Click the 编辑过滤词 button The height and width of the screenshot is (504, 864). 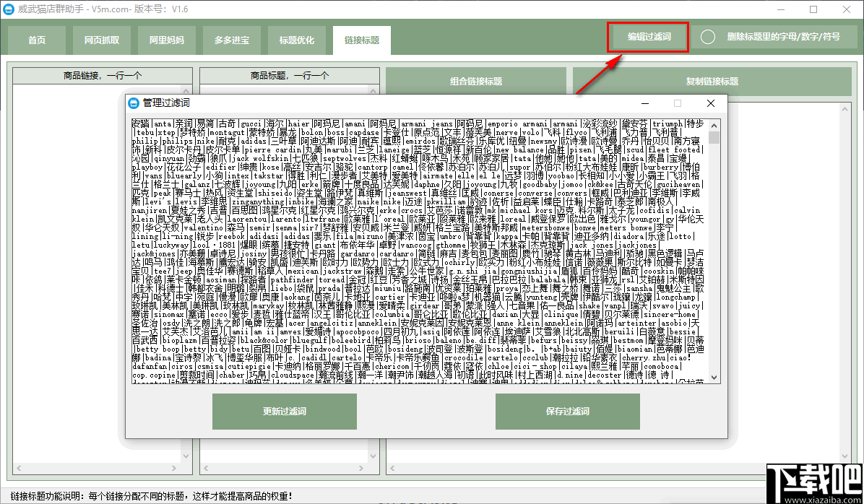649,37
